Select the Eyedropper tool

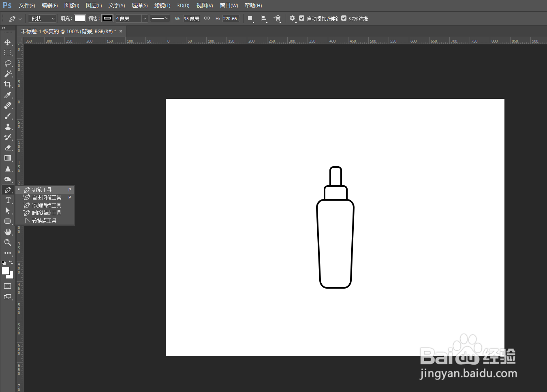click(8, 95)
